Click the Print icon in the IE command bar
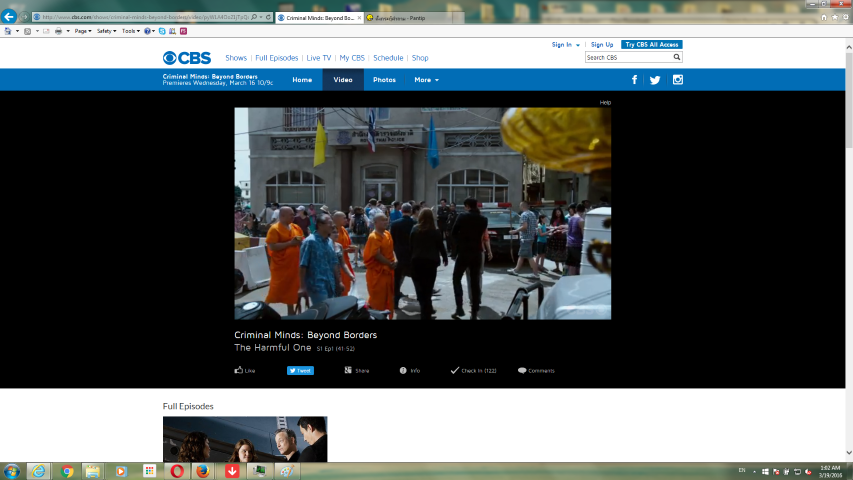 [x=58, y=31]
